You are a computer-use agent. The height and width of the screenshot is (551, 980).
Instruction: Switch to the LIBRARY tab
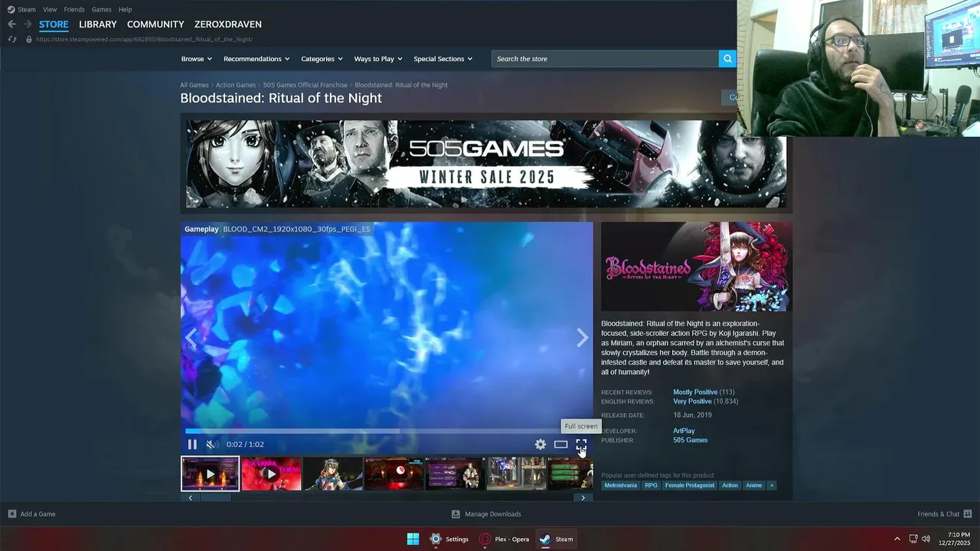tap(98, 24)
